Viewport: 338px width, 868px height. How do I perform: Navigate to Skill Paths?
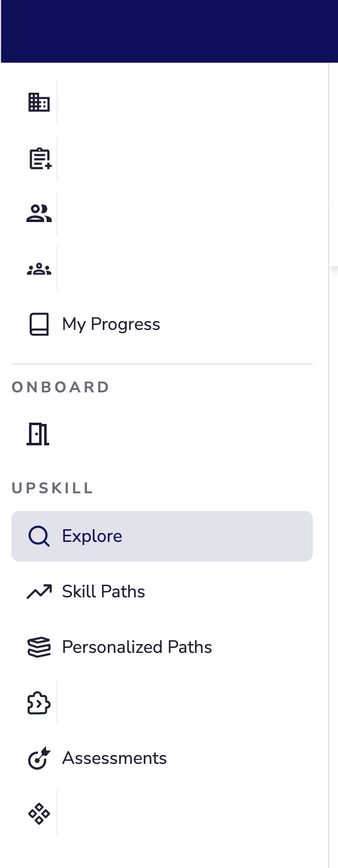[x=103, y=592]
